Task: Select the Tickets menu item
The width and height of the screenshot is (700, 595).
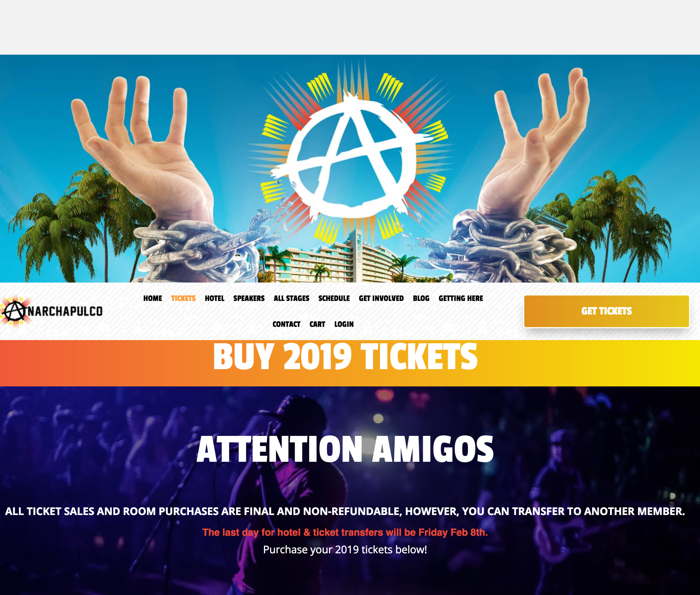Action: [183, 298]
